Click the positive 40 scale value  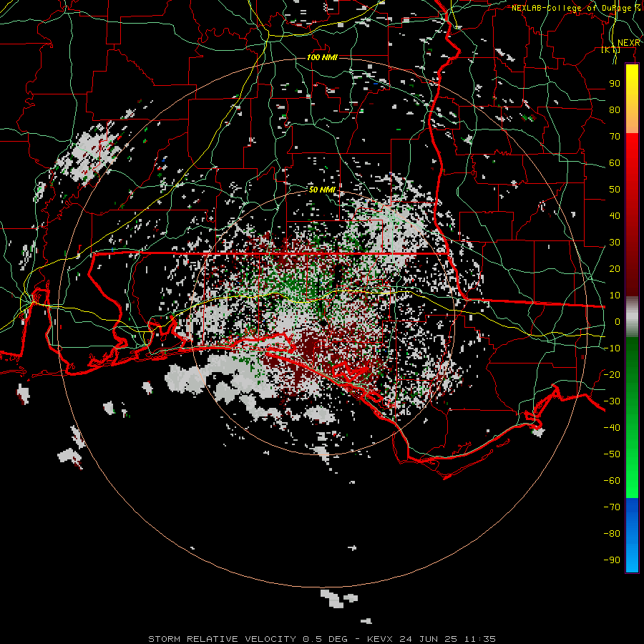(615, 216)
